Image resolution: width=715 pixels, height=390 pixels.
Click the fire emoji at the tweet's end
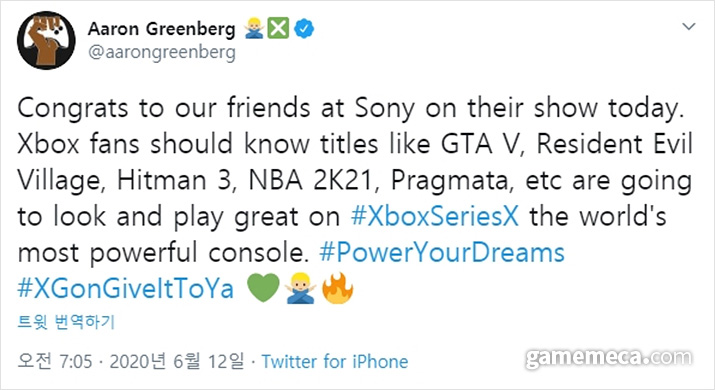click(x=337, y=288)
